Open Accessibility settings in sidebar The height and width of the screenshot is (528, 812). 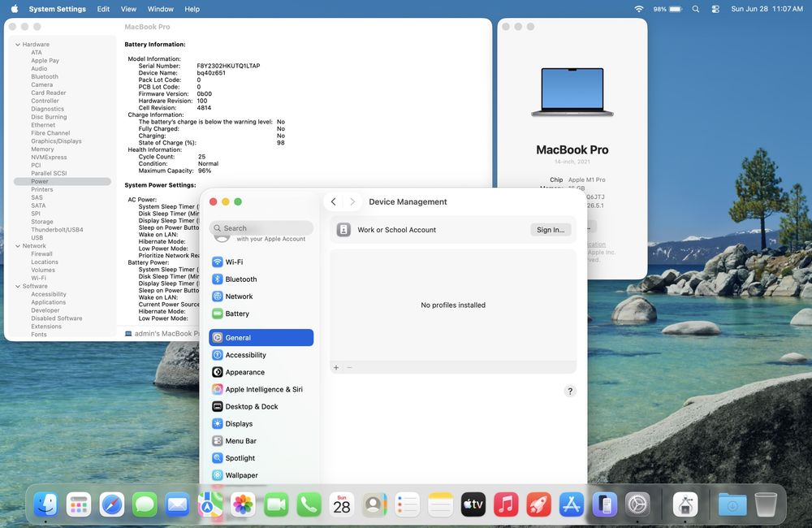261,355
